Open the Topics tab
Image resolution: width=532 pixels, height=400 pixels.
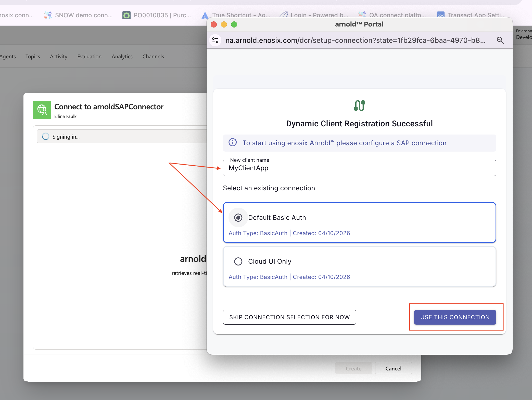[x=33, y=57]
